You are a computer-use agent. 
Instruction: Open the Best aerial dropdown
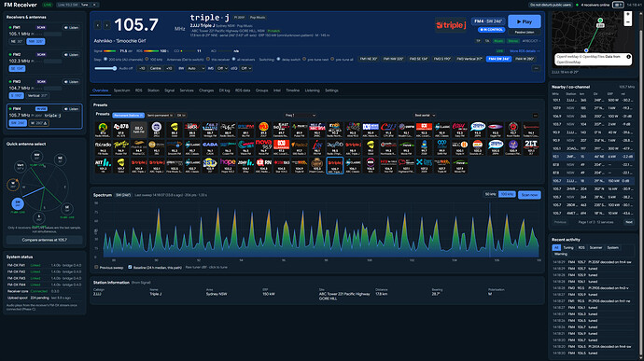coord(425,116)
